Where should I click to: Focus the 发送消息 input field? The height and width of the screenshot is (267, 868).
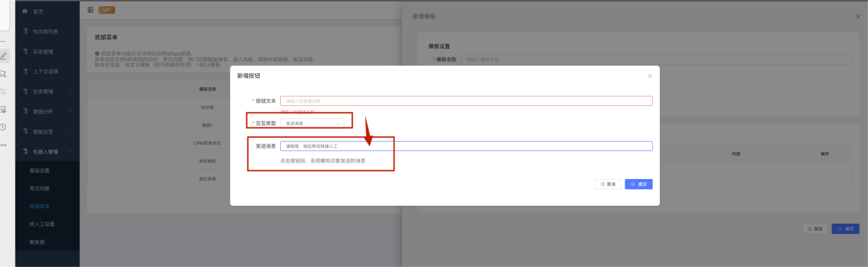(x=466, y=146)
